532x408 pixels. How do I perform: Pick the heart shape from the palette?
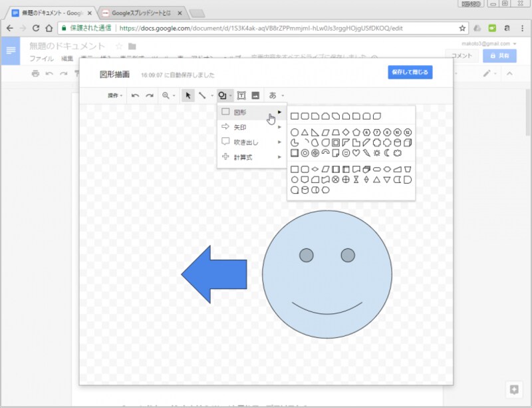(355, 152)
